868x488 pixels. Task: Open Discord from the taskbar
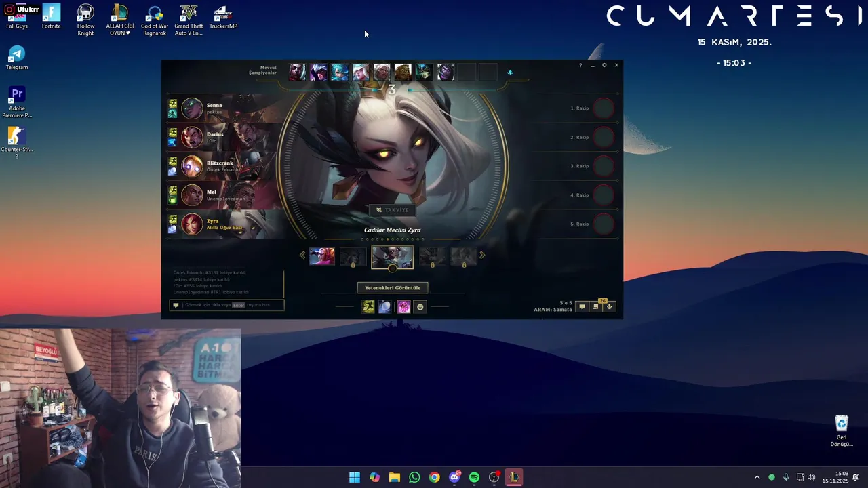click(x=454, y=477)
